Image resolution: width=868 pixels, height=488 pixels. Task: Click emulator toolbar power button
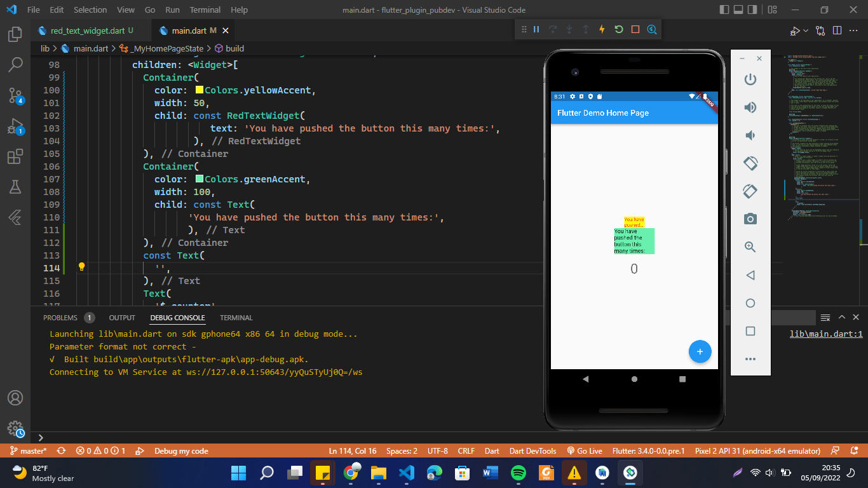pos(750,79)
